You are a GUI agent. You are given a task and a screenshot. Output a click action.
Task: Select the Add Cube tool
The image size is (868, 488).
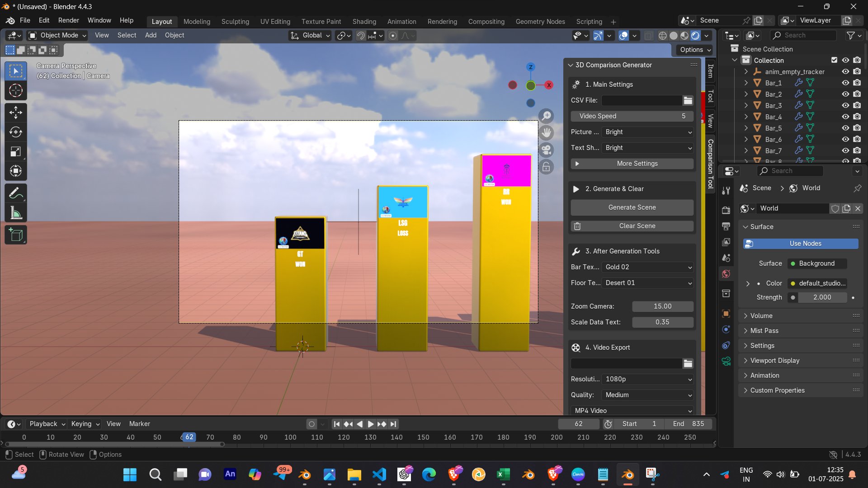pos(16,235)
